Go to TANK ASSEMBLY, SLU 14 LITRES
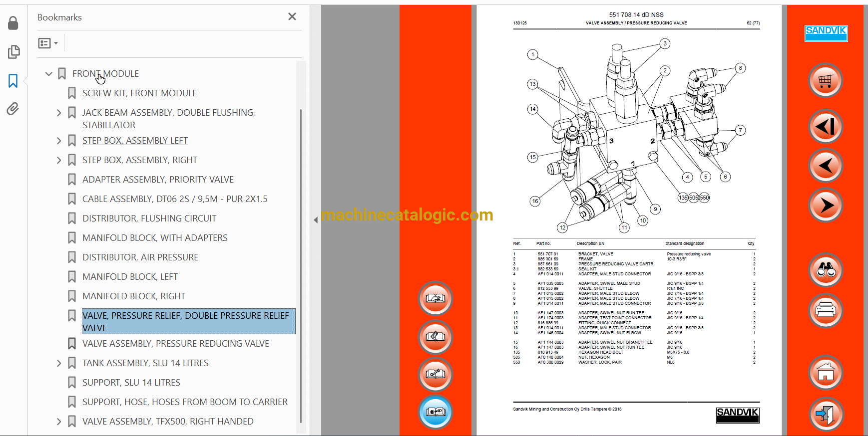 pyautogui.click(x=145, y=363)
